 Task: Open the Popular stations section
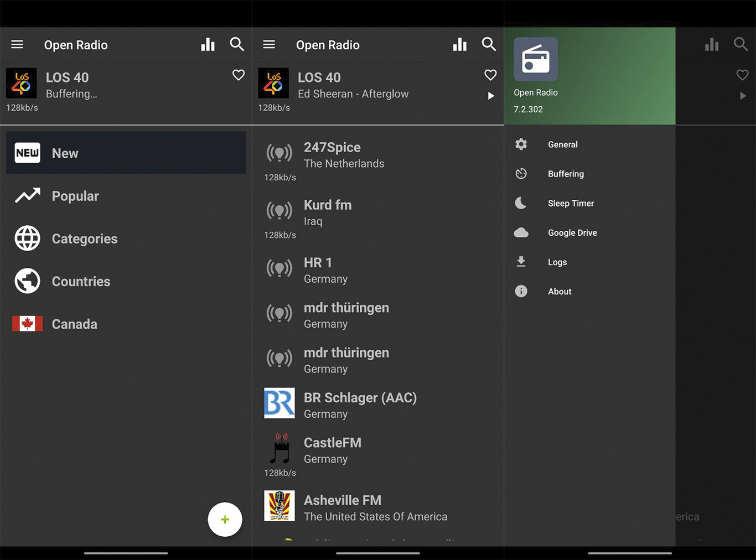point(75,196)
